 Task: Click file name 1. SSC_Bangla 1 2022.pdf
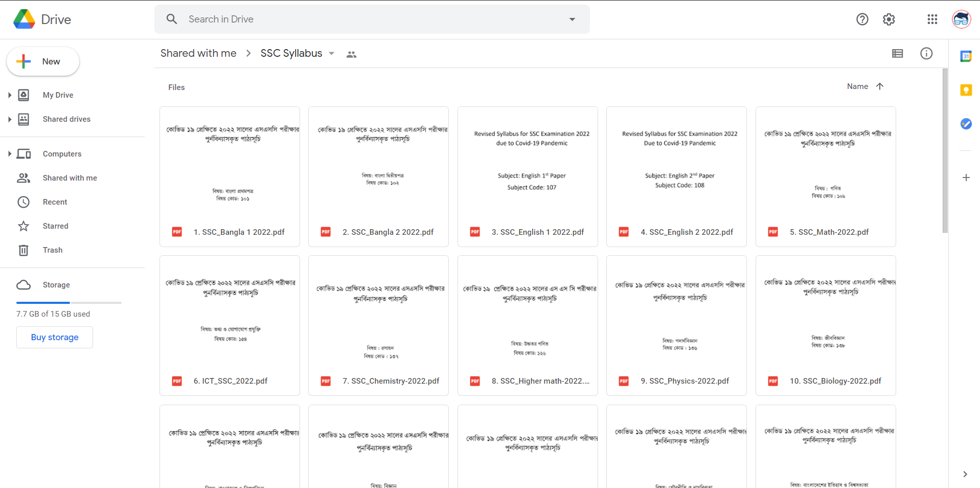(x=239, y=232)
